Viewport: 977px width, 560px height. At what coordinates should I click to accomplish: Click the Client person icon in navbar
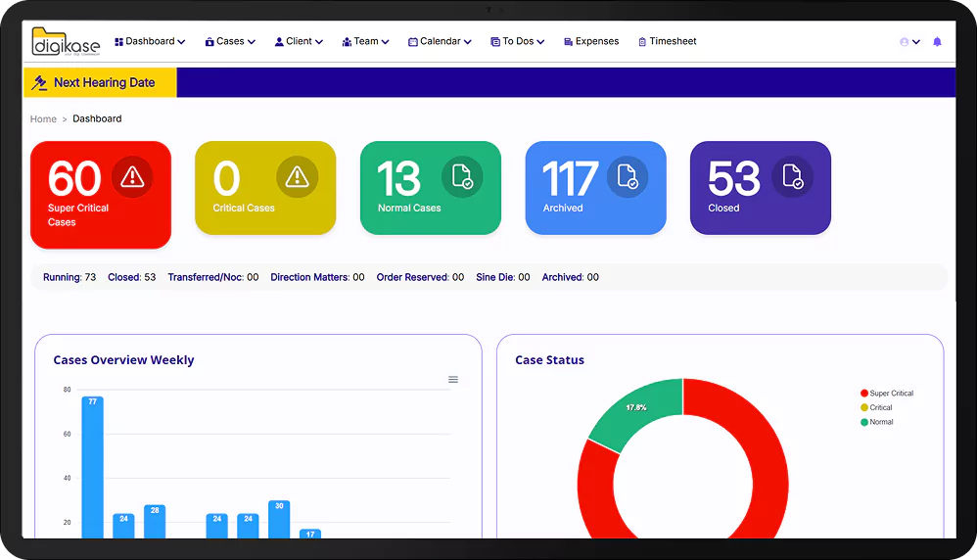pyautogui.click(x=279, y=42)
